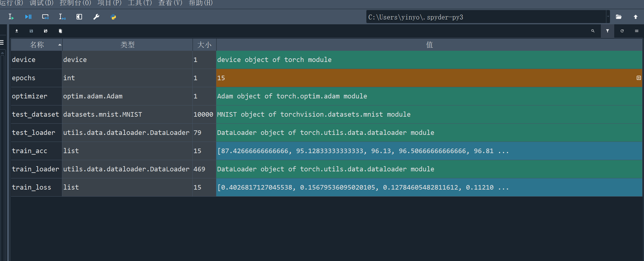Open the 调试(D) menu
644x261 pixels.
pos(41,3)
